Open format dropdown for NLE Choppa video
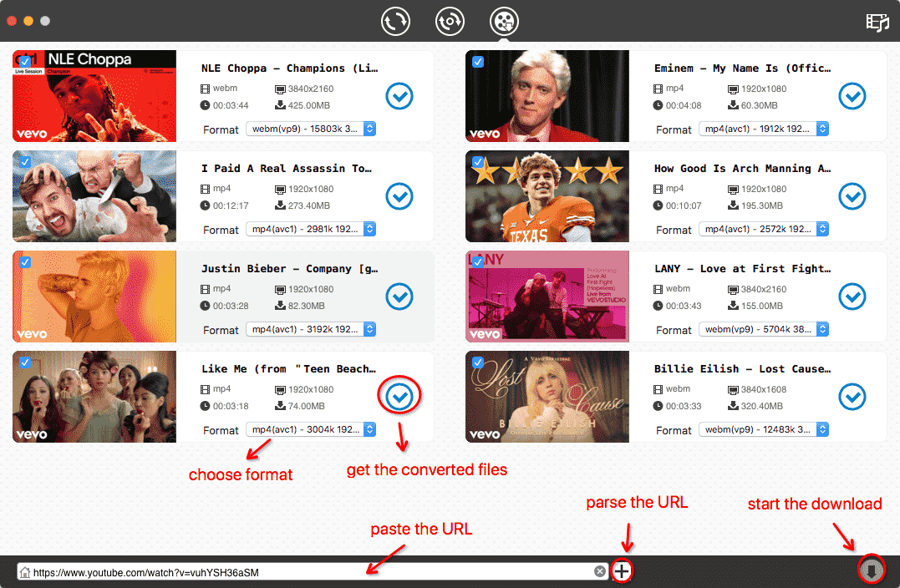Image resolution: width=900 pixels, height=588 pixels. click(x=311, y=129)
